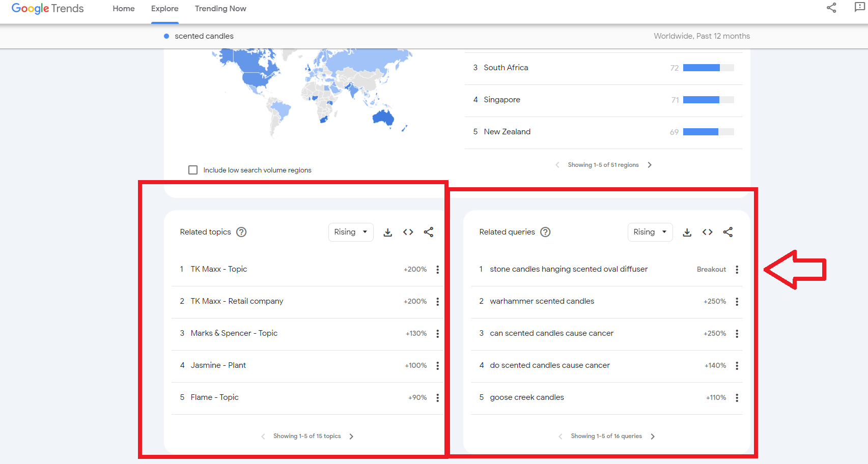This screenshot has height=464, width=868.
Task: Select South Africa region row
Action: (x=603, y=68)
